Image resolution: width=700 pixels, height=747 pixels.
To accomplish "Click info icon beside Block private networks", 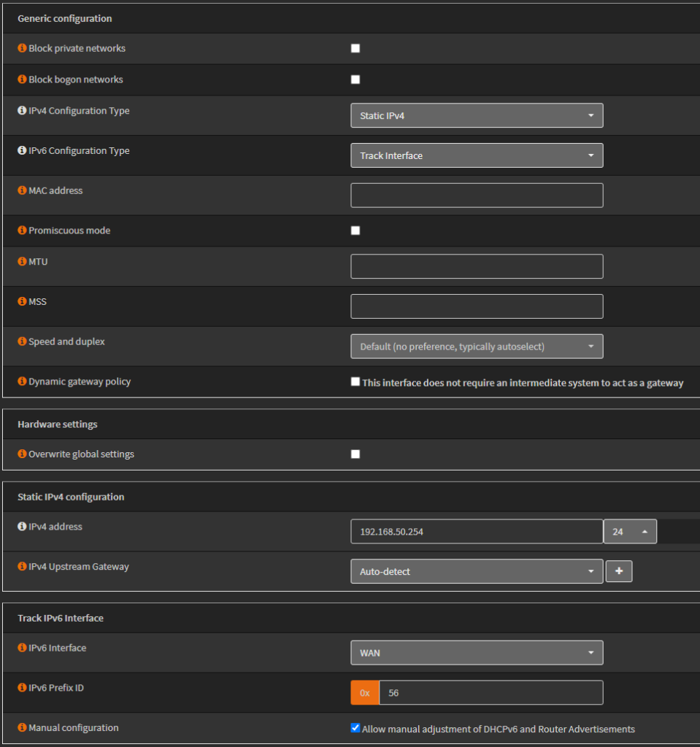I will click(x=22, y=49).
